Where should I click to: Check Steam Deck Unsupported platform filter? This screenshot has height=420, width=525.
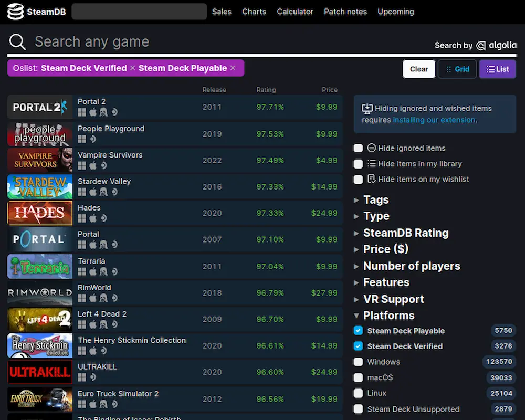tap(358, 409)
